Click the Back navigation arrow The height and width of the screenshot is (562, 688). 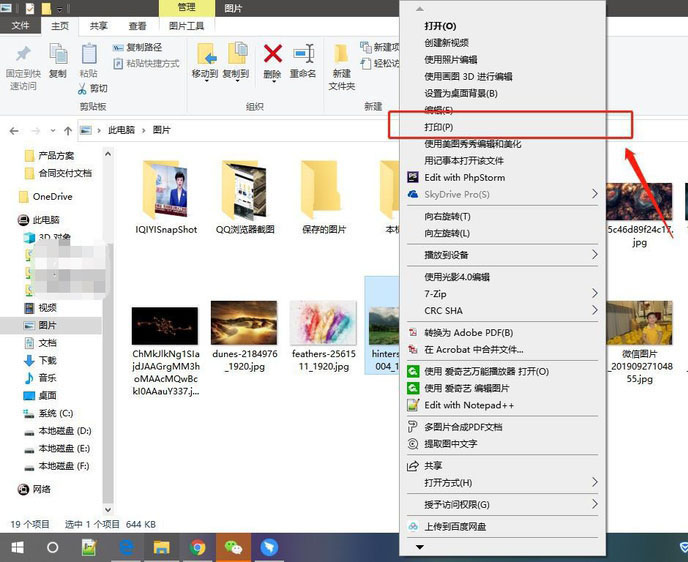coord(14,131)
